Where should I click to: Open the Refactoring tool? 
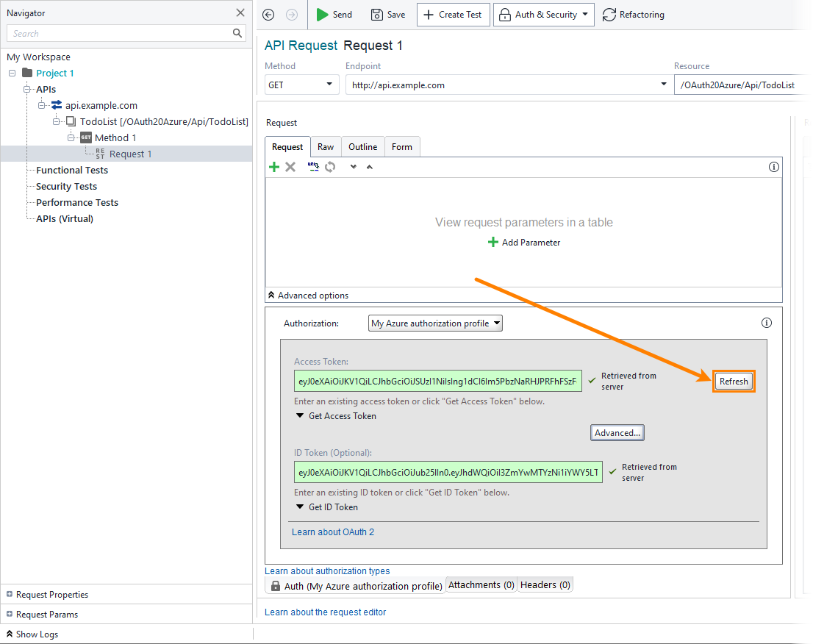point(633,15)
